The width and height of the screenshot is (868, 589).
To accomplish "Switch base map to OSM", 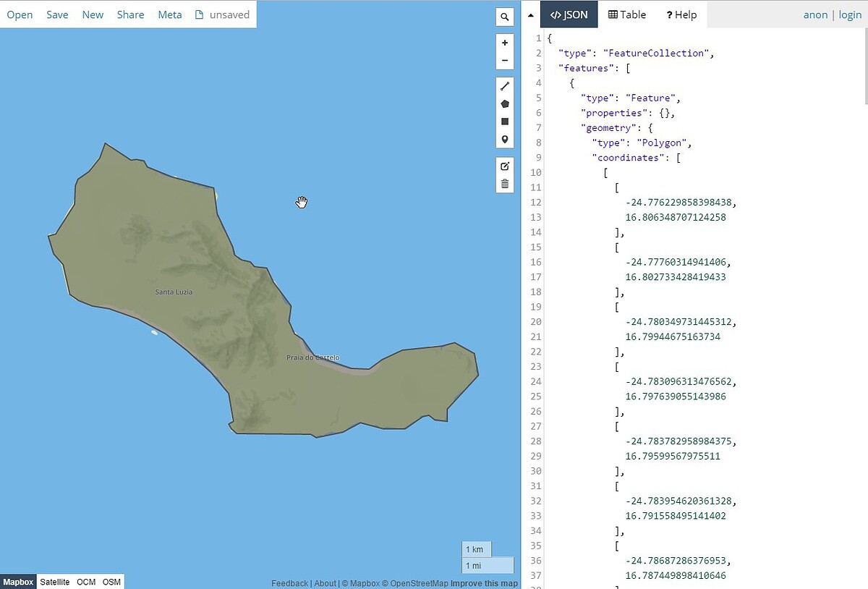I will pyautogui.click(x=111, y=582).
